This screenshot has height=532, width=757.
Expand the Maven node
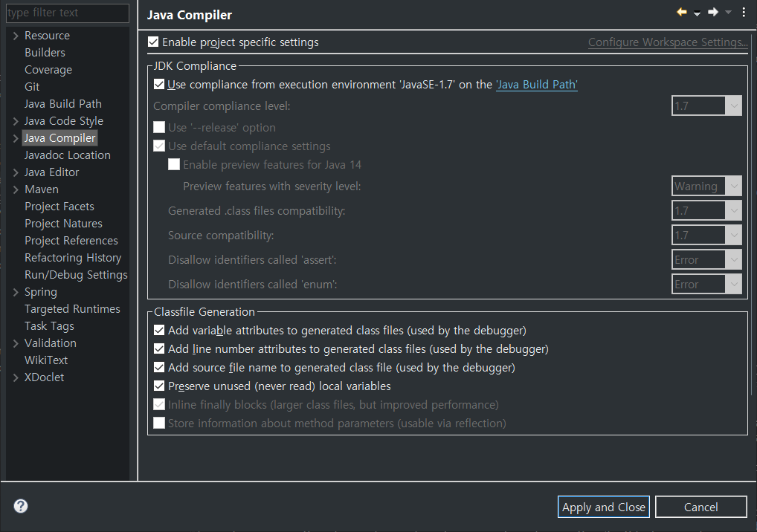(x=16, y=189)
